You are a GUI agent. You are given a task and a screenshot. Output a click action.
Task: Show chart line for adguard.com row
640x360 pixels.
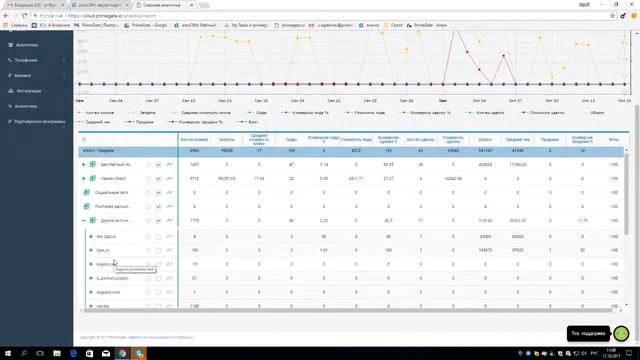coord(169,292)
